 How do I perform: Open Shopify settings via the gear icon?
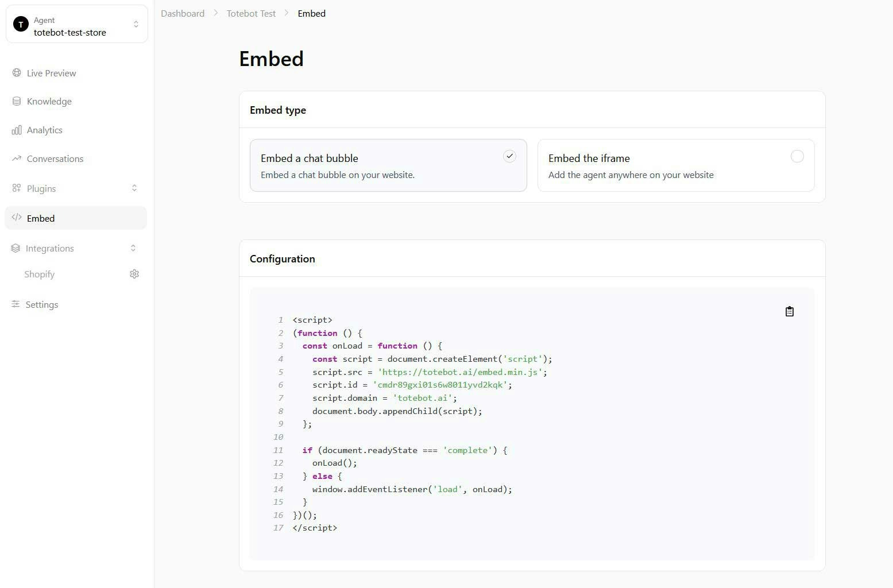point(134,274)
